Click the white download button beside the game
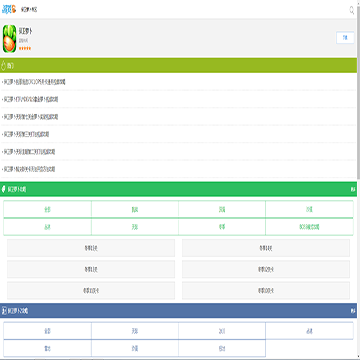 coord(345,38)
